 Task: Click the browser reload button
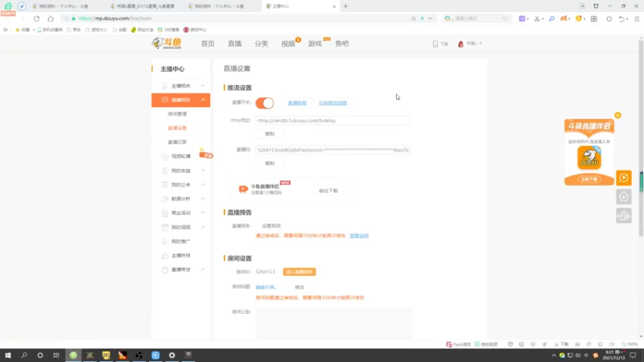tap(36, 19)
